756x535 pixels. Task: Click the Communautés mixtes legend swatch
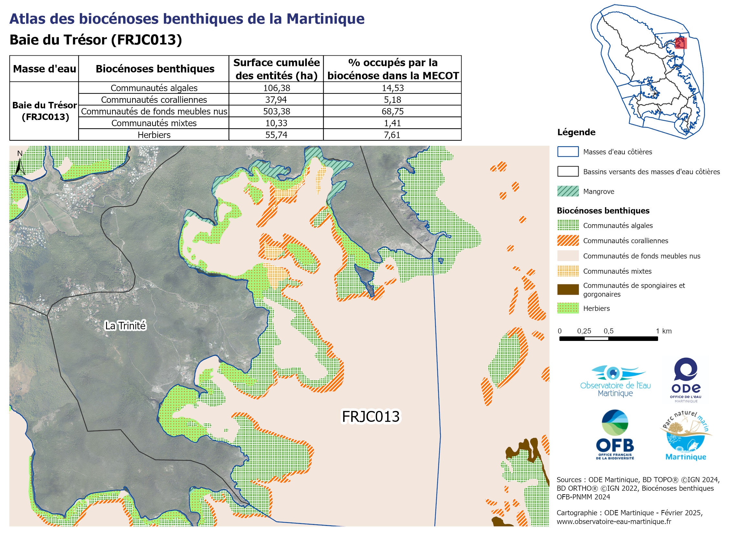tap(568, 271)
